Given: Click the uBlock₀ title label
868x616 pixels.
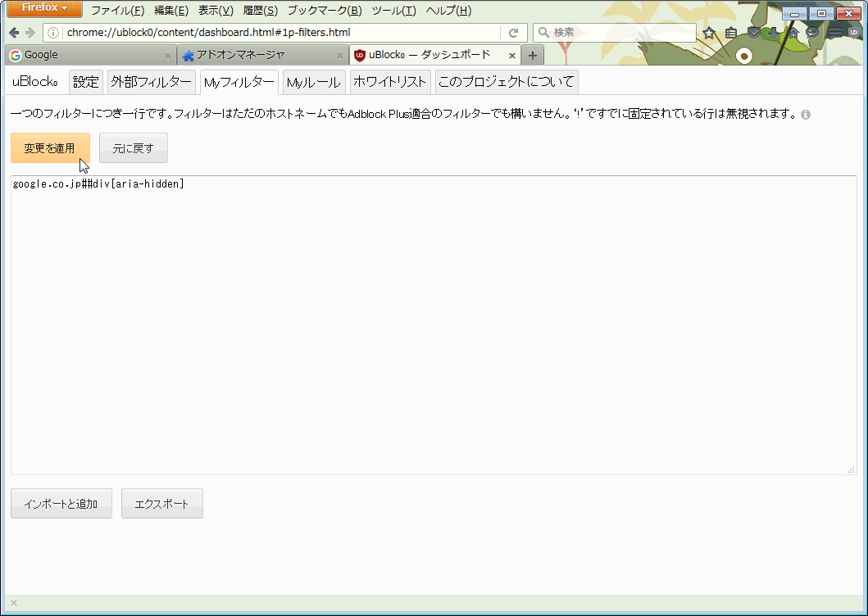Looking at the screenshot, I should coord(35,82).
